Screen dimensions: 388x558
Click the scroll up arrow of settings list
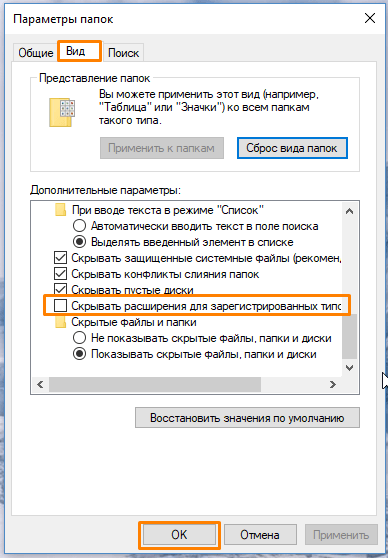[350, 211]
